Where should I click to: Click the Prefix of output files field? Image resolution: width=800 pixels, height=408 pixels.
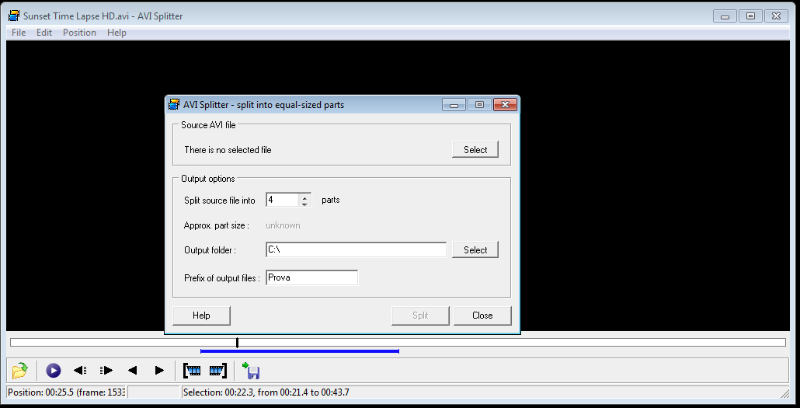[311, 278]
